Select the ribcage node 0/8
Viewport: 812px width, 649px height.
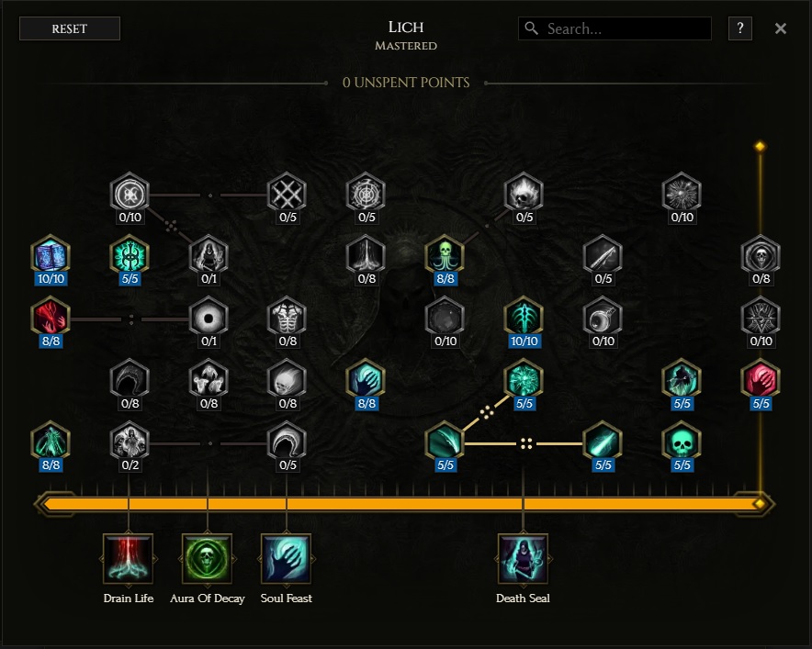tap(287, 318)
